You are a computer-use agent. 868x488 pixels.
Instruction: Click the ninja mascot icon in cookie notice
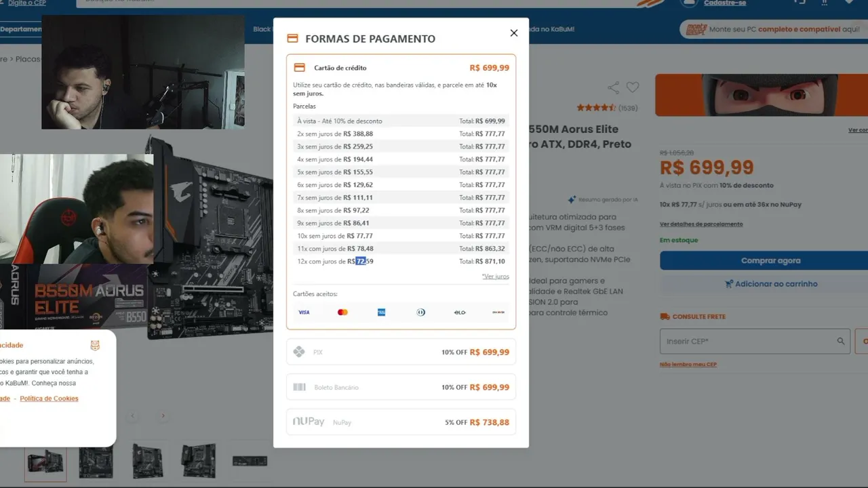(x=95, y=345)
